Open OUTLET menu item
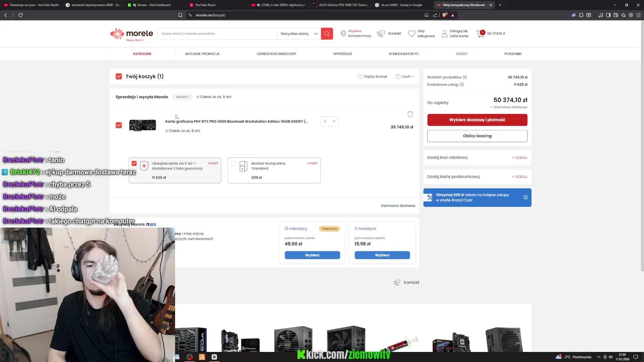This screenshot has height=362, width=644. coord(462,54)
